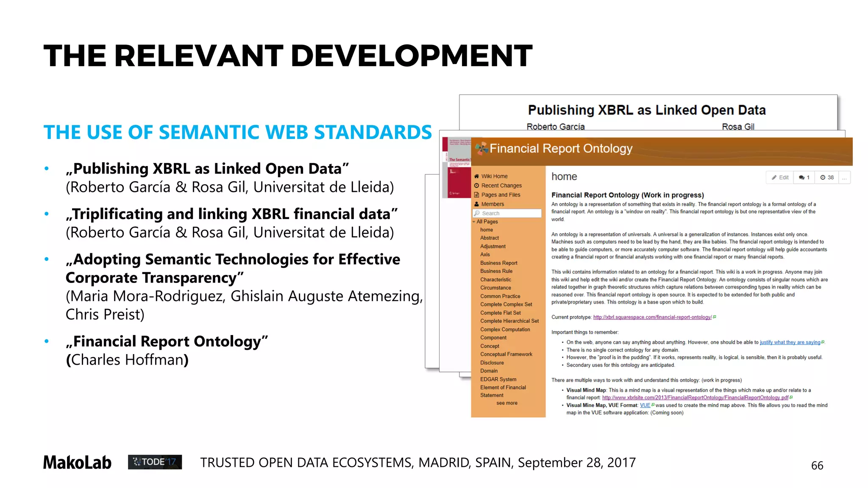Screen dimensions: 868x488
Task: Open the Domain page link
Action: 489,371
